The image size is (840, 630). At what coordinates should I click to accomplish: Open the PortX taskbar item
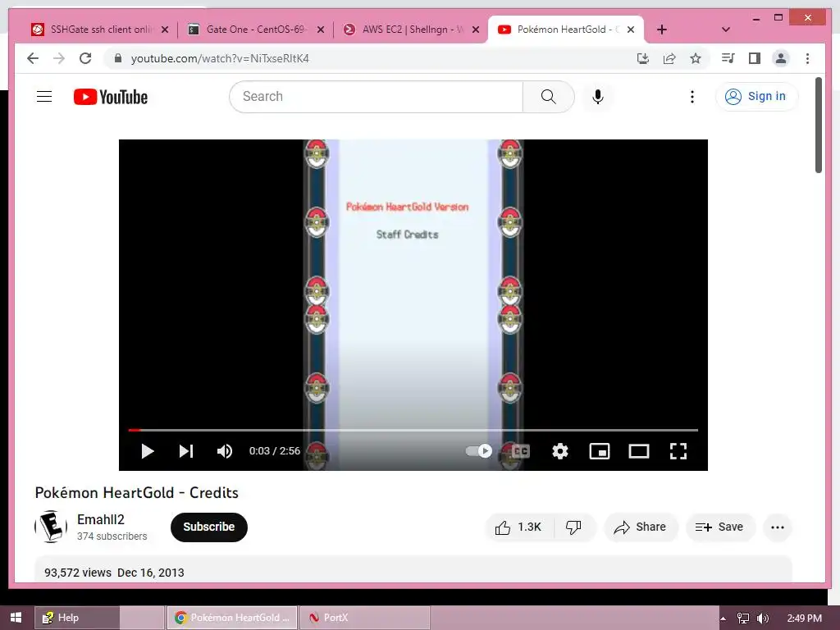365,618
